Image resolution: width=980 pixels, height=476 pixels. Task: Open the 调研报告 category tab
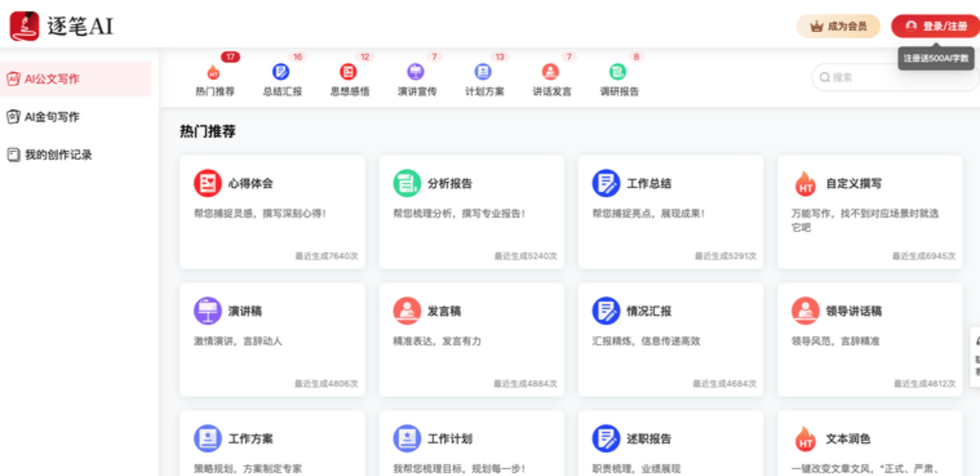tap(618, 79)
